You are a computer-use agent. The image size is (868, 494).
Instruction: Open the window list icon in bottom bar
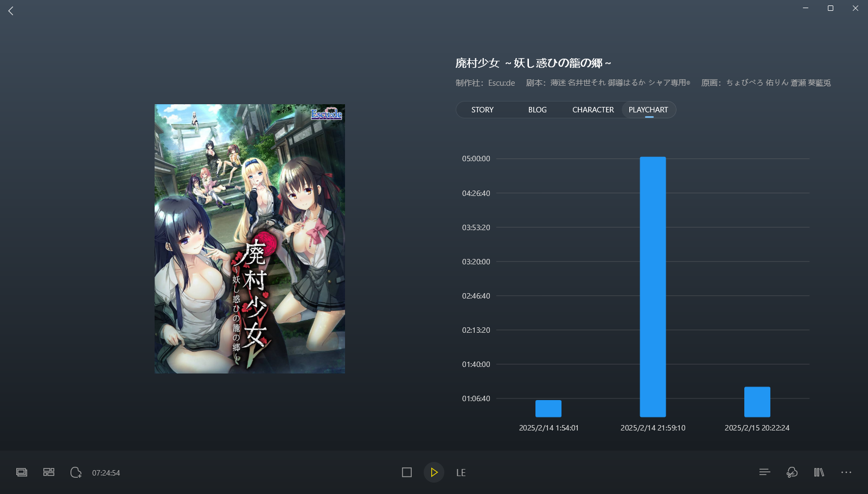tap(22, 472)
